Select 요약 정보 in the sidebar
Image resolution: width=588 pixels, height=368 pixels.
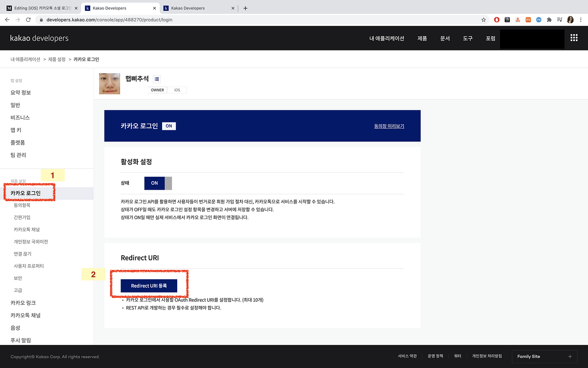pyautogui.click(x=21, y=93)
